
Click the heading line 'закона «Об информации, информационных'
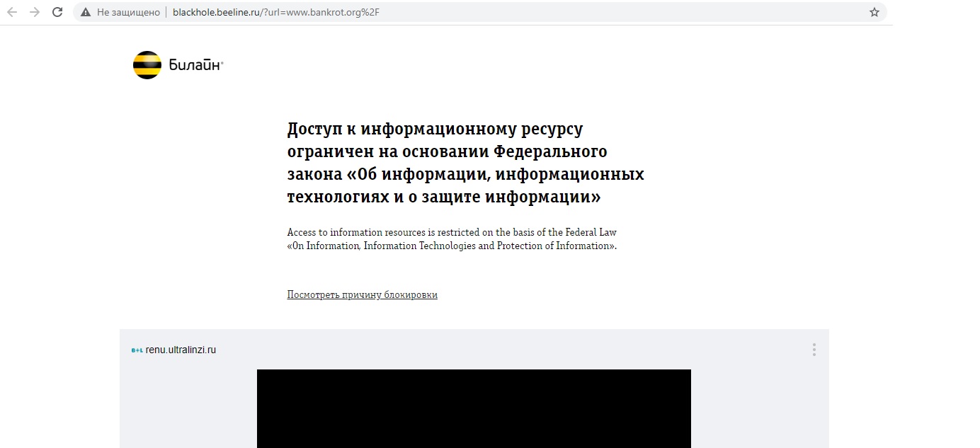(465, 174)
